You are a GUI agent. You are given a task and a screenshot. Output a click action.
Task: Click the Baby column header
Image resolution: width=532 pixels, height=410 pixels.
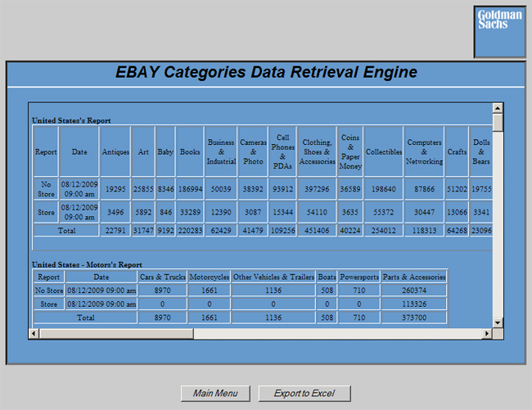coord(165,151)
